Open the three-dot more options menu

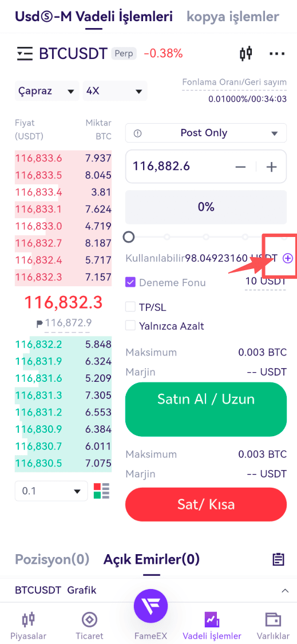[277, 53]
